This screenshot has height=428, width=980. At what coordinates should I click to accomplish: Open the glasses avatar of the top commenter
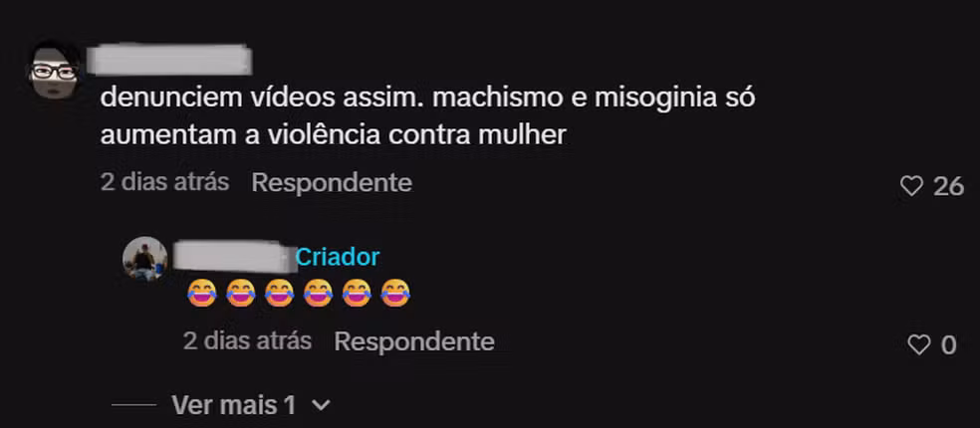[x=55, y=72]
